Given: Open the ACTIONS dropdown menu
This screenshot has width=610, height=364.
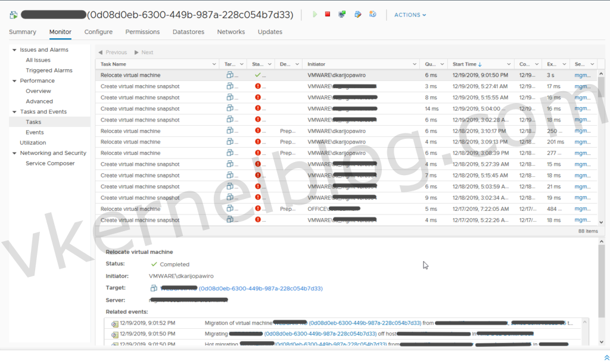Looking at the screenshot, I should coord(410,15).
